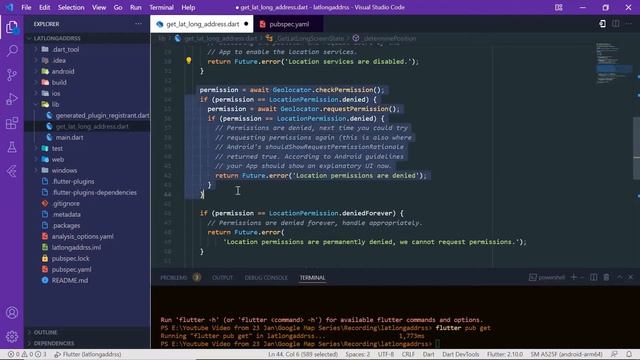Select device SM A525F in status bar
This screenshot has width=640, height=360.
pyautogui.click(x=566, y=354)
